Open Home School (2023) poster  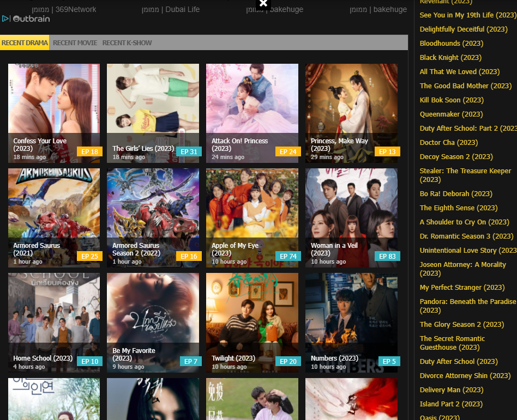54,322
